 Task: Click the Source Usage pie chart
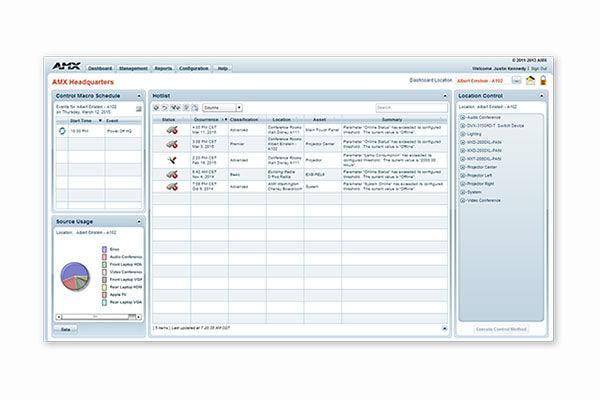(75, 276)
